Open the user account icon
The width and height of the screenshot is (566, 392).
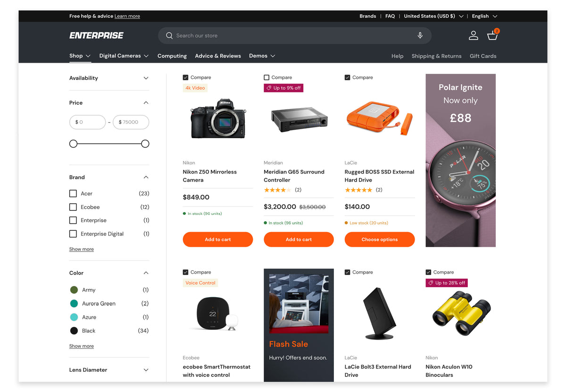click(x=474, y=35)
